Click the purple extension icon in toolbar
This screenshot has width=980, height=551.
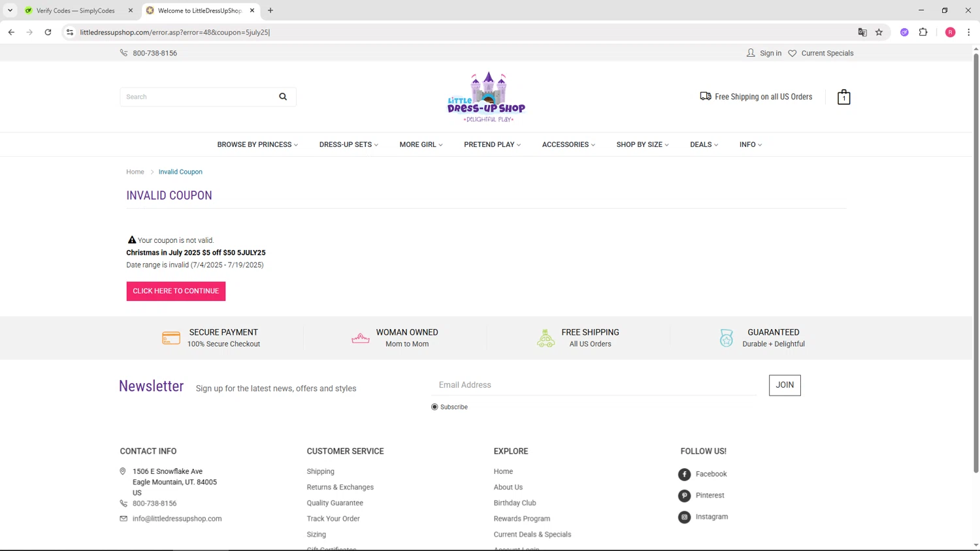pos(904,32)
